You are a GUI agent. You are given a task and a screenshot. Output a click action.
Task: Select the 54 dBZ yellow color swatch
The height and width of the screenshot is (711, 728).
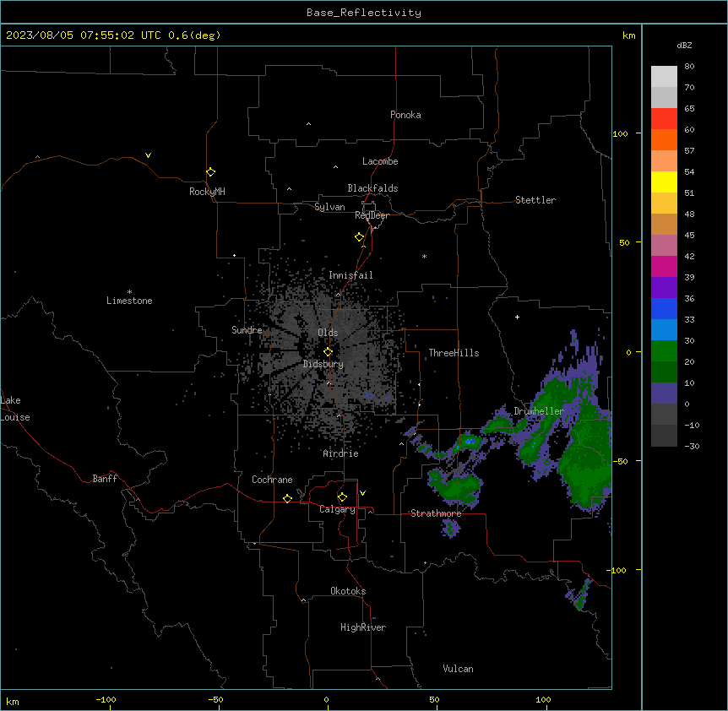[664, 182]
